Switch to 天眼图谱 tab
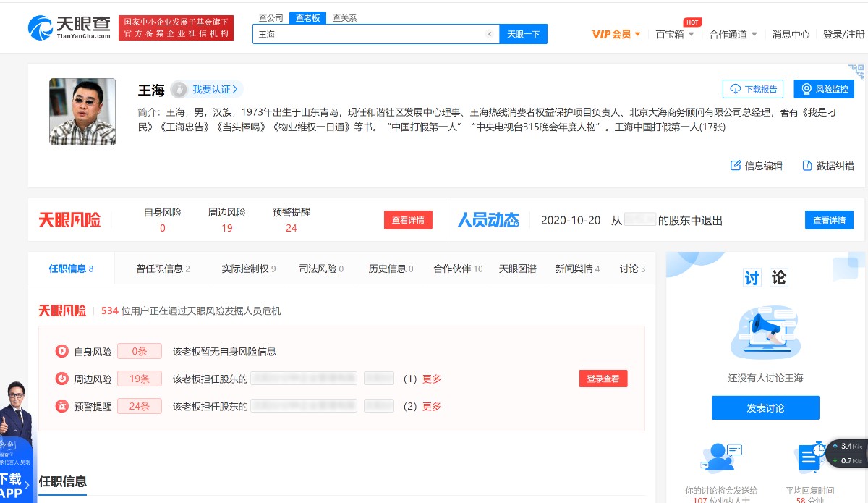868x503 pixels. 518,269
